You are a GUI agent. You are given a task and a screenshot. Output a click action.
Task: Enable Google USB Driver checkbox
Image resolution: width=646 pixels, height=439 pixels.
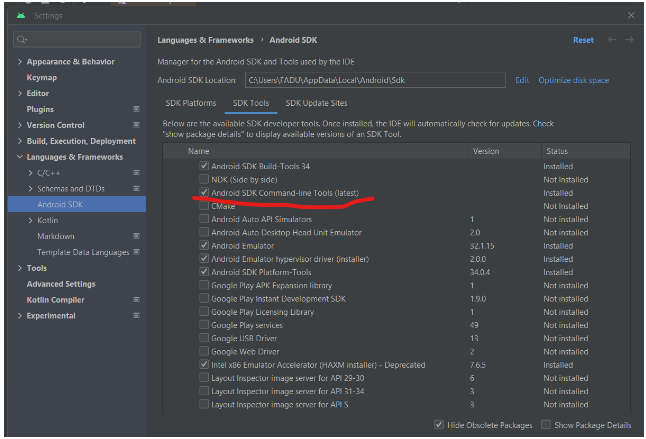204,338
